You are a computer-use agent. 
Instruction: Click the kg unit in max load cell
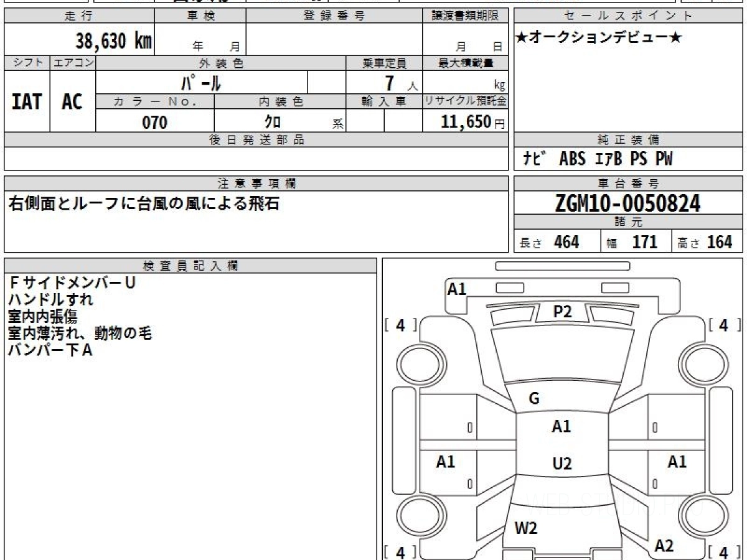pos(499,85)
